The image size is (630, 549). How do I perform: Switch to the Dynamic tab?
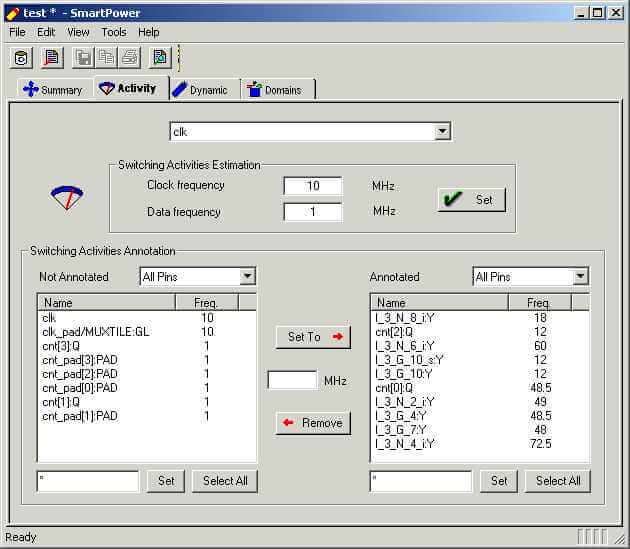(x=205, y=90)
